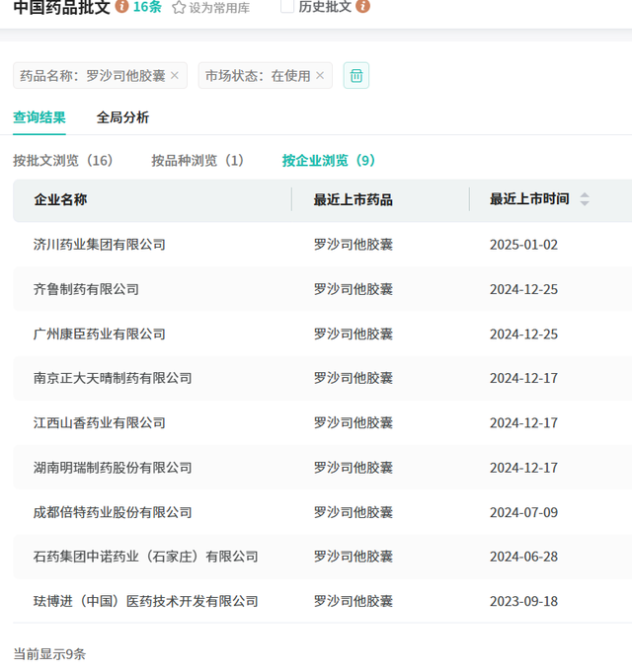Select 按品种浏览 (1) view

coord(197,160)
